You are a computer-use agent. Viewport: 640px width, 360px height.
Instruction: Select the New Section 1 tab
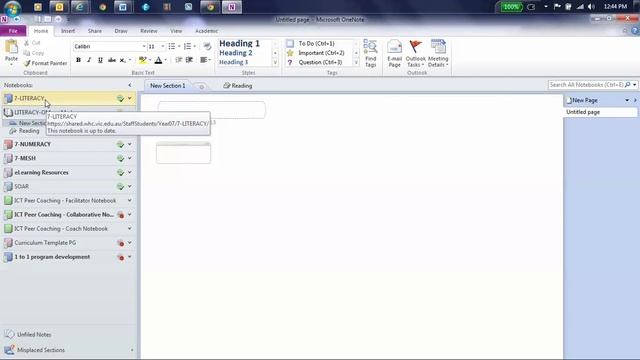167,86
